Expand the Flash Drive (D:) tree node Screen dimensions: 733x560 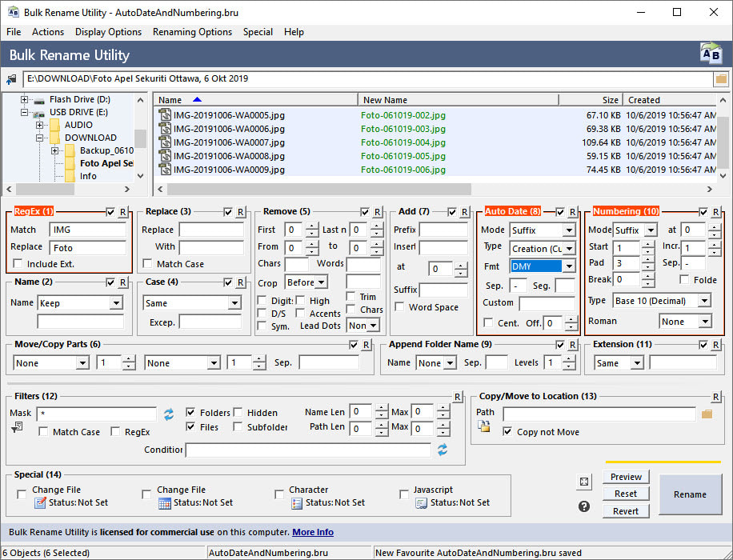tap(24, 99)
